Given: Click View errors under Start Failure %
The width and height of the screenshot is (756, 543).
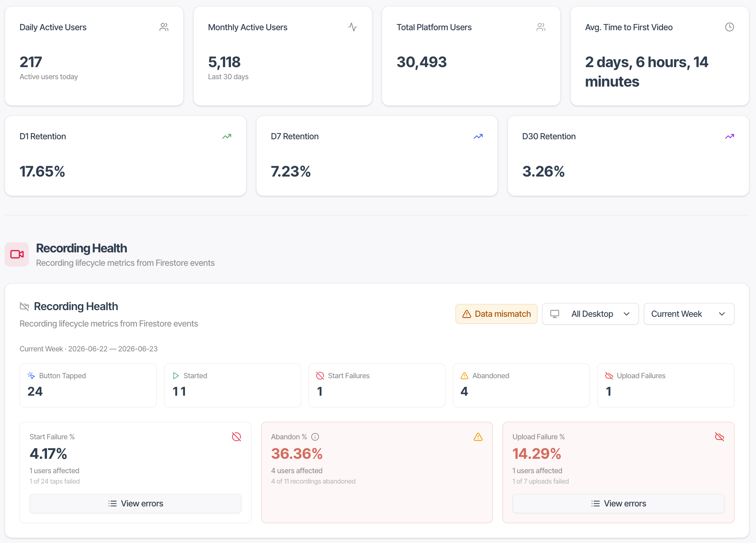Looking at the screenshot, I should [135, 503].
